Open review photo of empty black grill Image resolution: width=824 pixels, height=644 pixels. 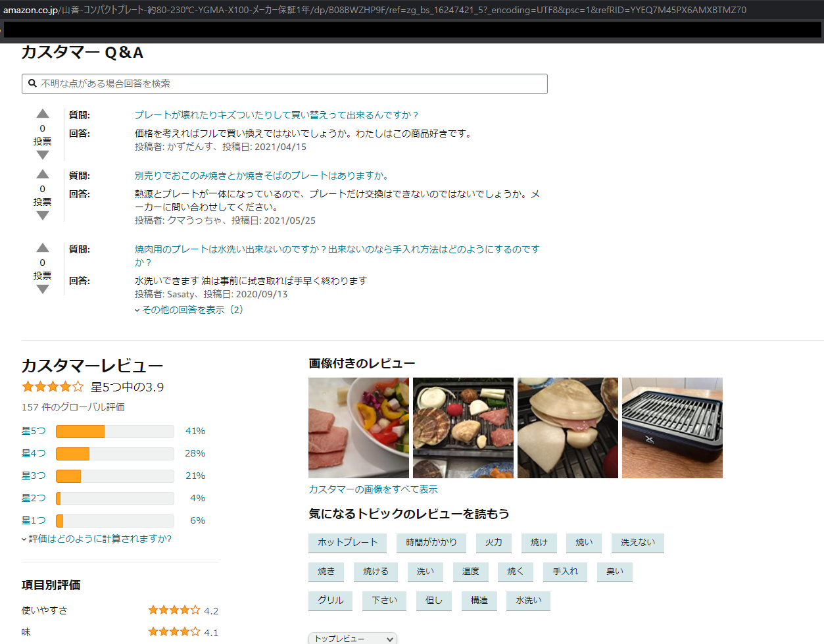(x=672, y=428)
